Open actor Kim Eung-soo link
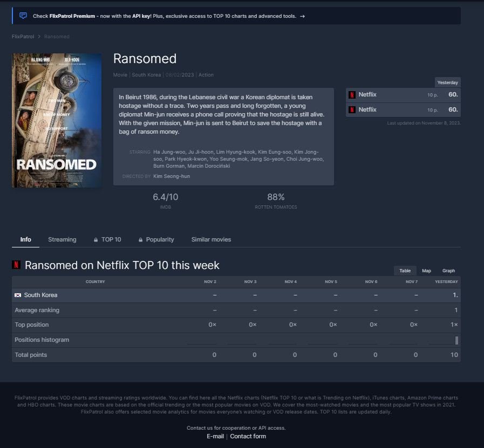484x448 pixels. pyautogui.click(x=275, y=152)
